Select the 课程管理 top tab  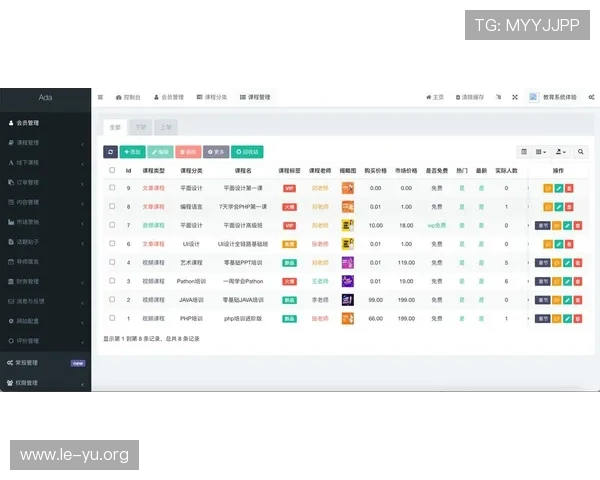[255, 97]
